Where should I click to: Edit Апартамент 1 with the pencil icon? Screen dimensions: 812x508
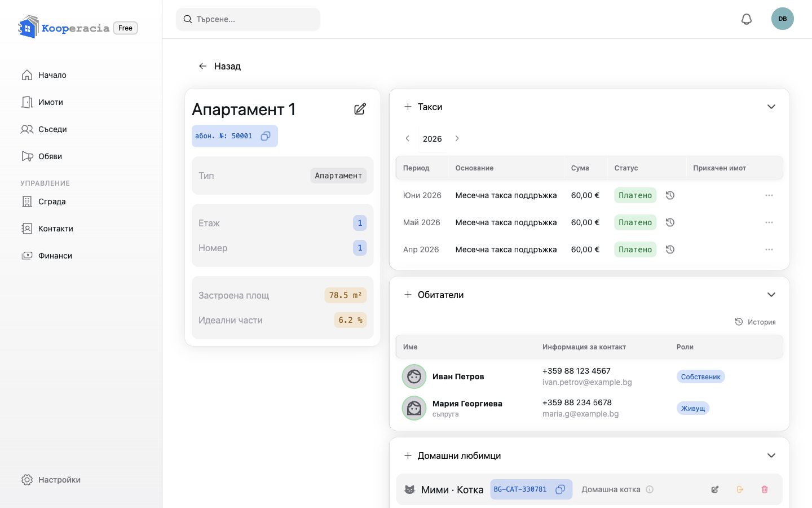pyautogui.click(x=360, y=109)
